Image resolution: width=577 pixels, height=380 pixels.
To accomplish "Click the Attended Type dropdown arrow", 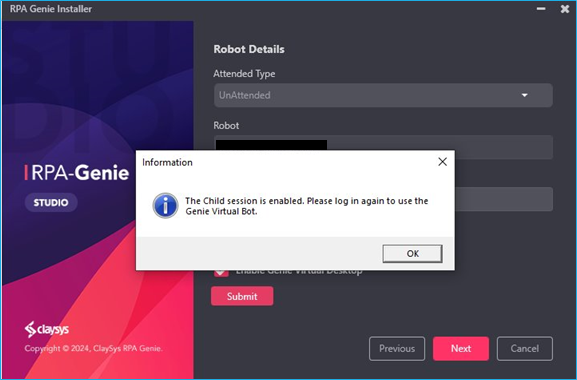I will tap(524, 95).
